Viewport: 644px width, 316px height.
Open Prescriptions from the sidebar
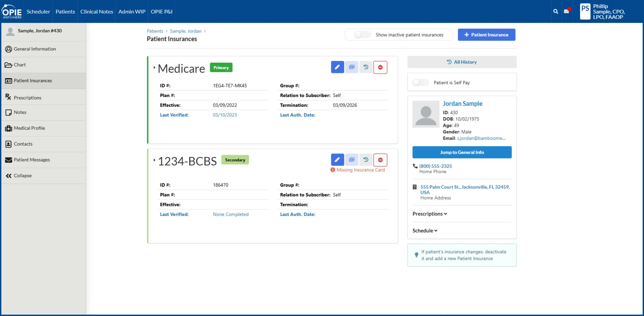(x=27, y=97)
